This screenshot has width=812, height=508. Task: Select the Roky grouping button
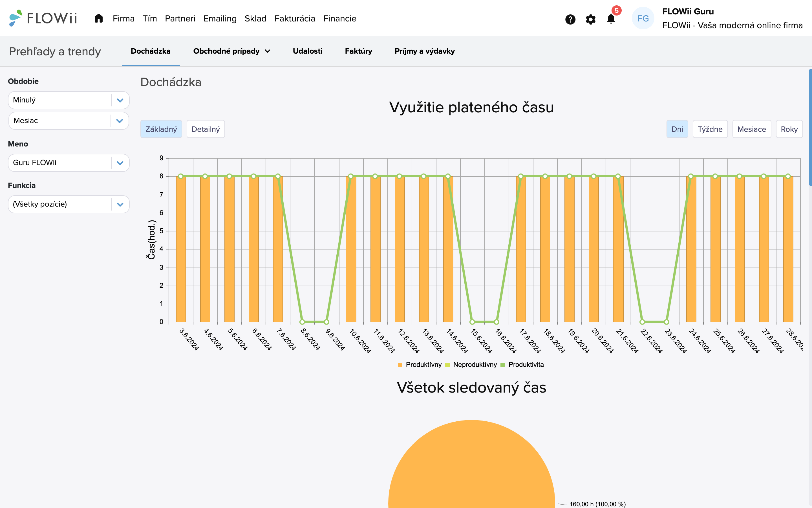789,129
